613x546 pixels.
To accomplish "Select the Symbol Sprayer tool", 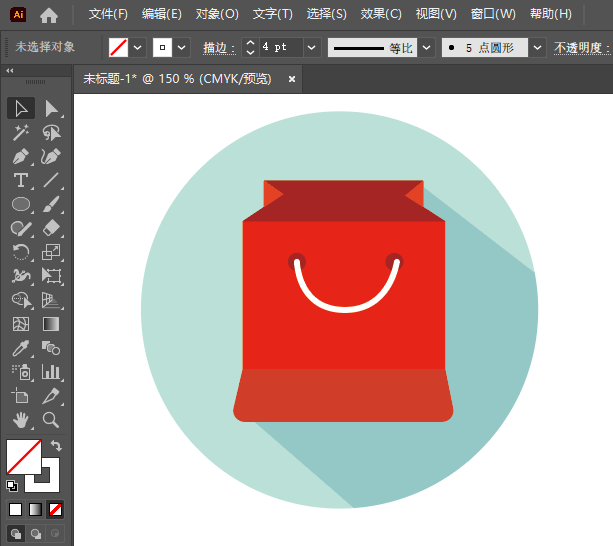I will click(x=21, y=372).
